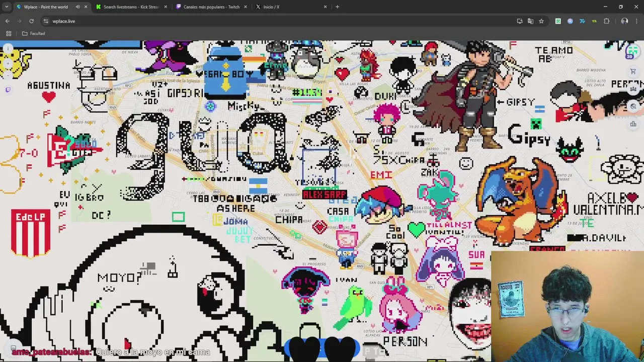Click the ALEX SARP red label
The image size is (644, 362).
325,195
